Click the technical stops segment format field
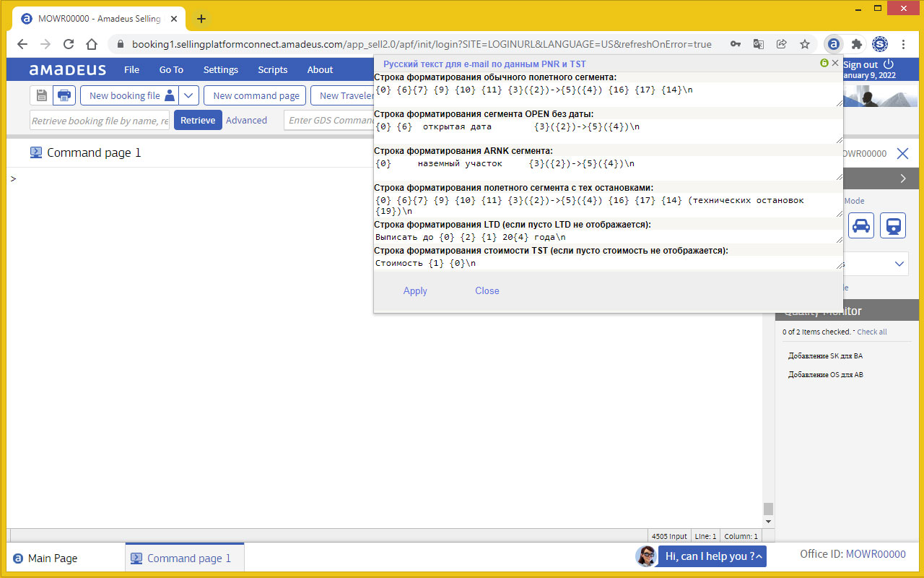This screenshot has width=924, height=578. pyautogui.click(x=609, y=205)
